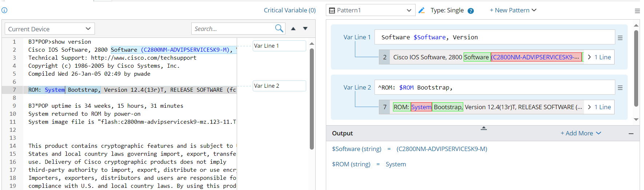The image size is (644, 190).
Task: Open the Current Device dropdown
Action: pos(50,29)
